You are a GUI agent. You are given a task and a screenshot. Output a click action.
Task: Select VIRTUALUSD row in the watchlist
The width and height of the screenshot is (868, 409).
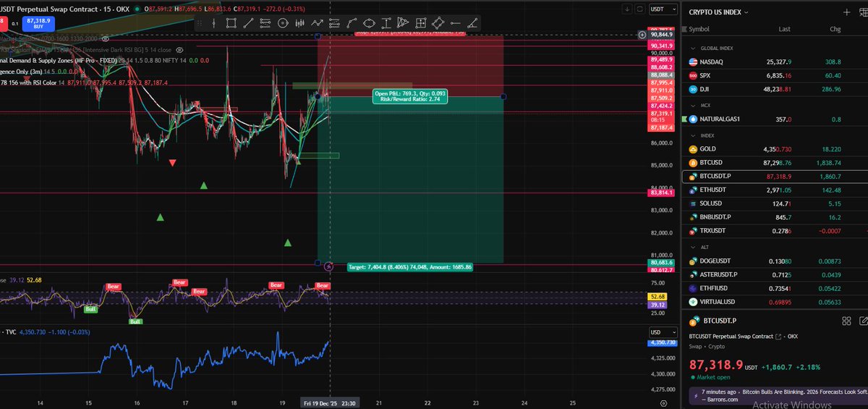pyautogui.click(x=775, y=302)
